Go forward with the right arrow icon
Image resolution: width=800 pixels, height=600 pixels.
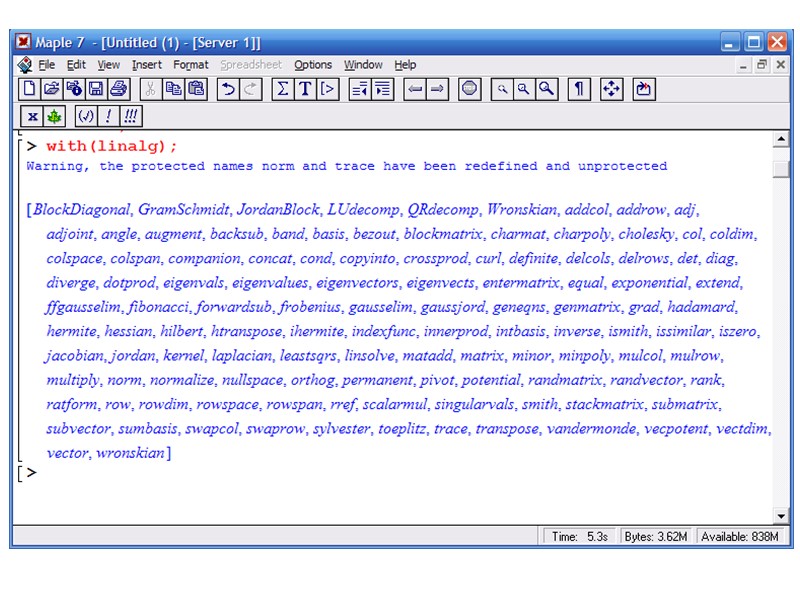(437, 89)
